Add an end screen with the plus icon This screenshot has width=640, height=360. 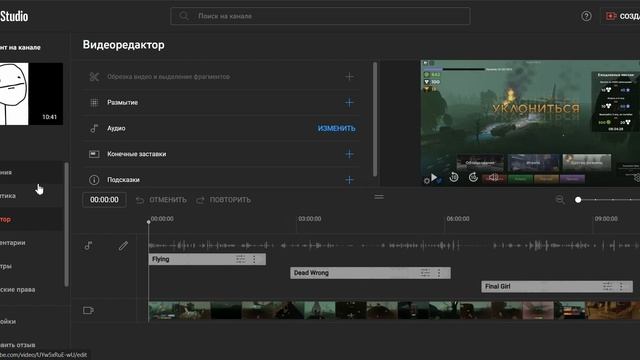(x=349, y=154)
